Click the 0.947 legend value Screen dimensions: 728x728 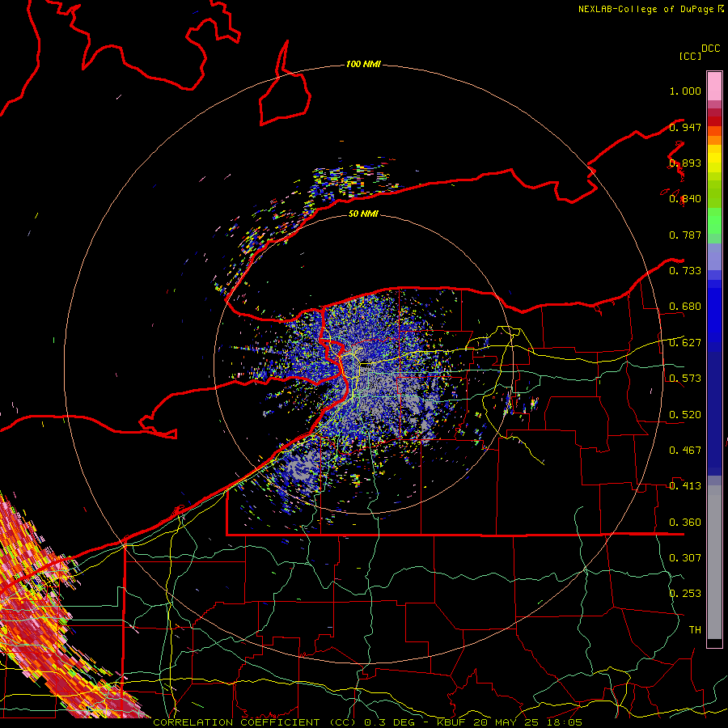685,127
